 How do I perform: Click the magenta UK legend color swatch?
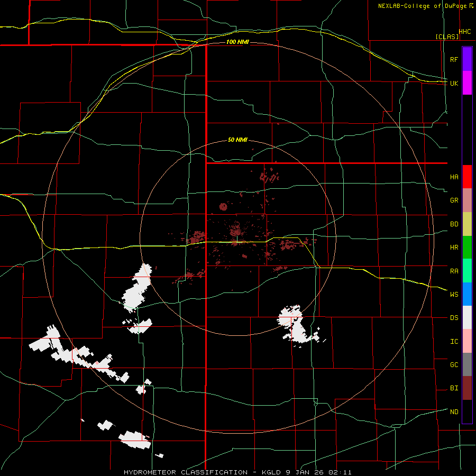click(x=467, y=83)
